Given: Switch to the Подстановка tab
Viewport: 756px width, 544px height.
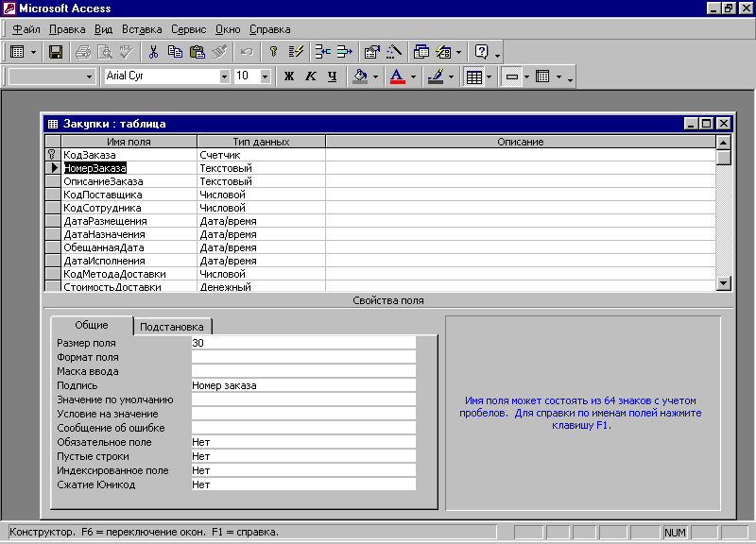Looking at the screenshot, I should [x=172, y=327].
